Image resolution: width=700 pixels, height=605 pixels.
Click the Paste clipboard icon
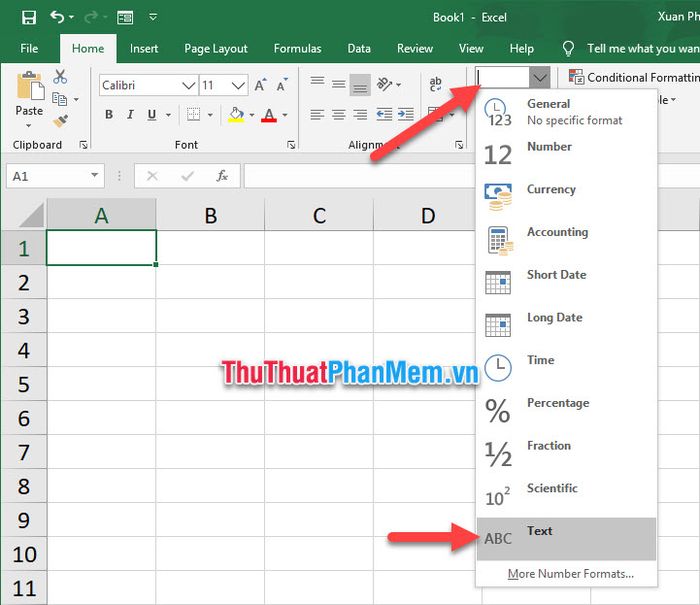(30, 85)
